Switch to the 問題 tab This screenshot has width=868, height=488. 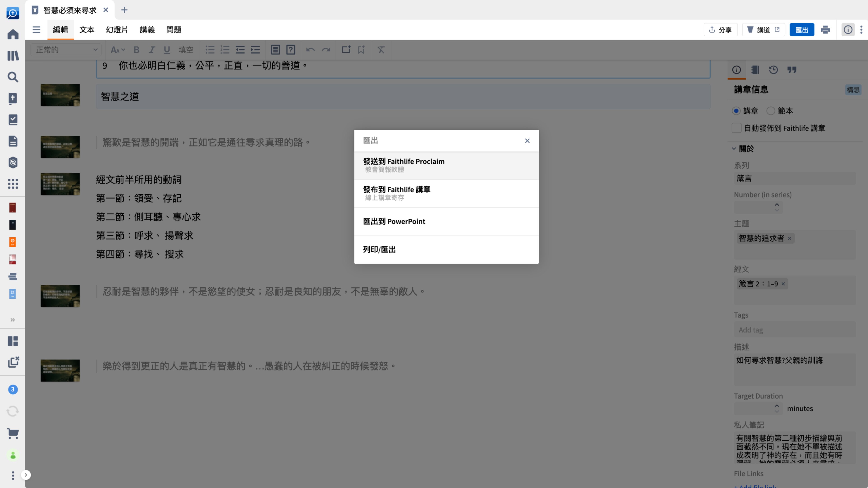tap(174, 30)
